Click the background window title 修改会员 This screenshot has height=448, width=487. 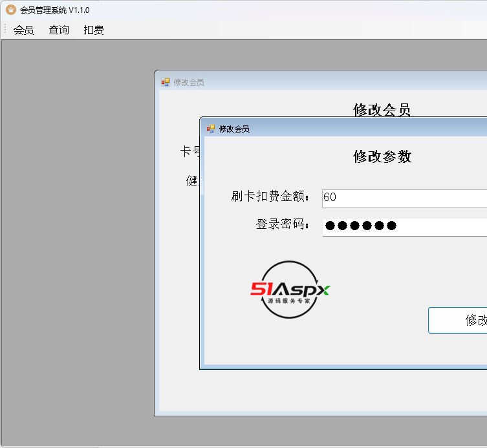click(189, 83)
